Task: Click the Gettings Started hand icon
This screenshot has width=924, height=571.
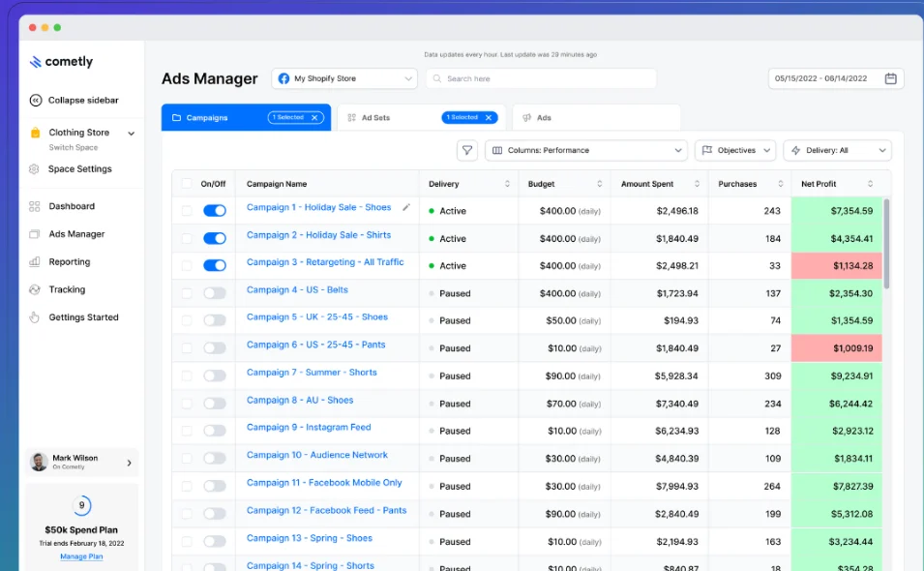Action: tap(35, 317)
